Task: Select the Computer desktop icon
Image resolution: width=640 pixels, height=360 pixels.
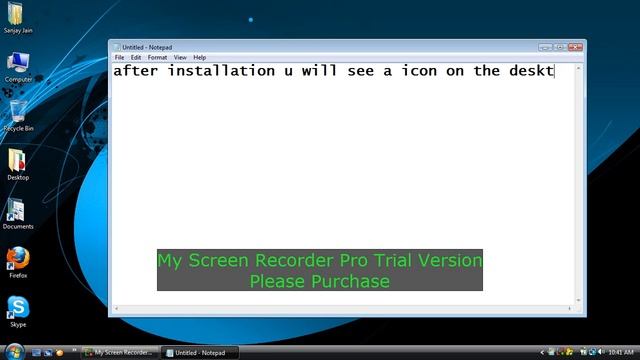Action: click(x=18, y=67)
